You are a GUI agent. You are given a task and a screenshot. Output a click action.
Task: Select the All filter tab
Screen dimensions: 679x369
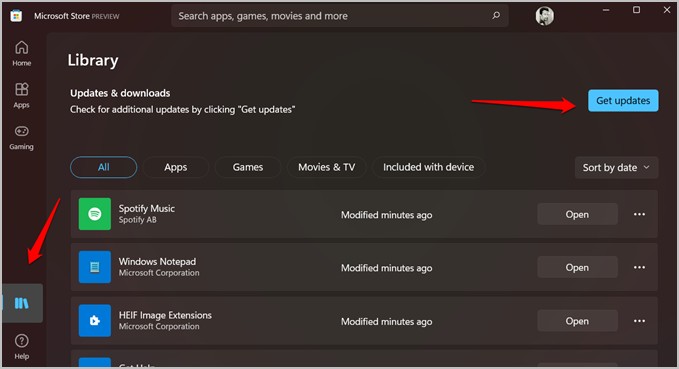tap(103, 167)
